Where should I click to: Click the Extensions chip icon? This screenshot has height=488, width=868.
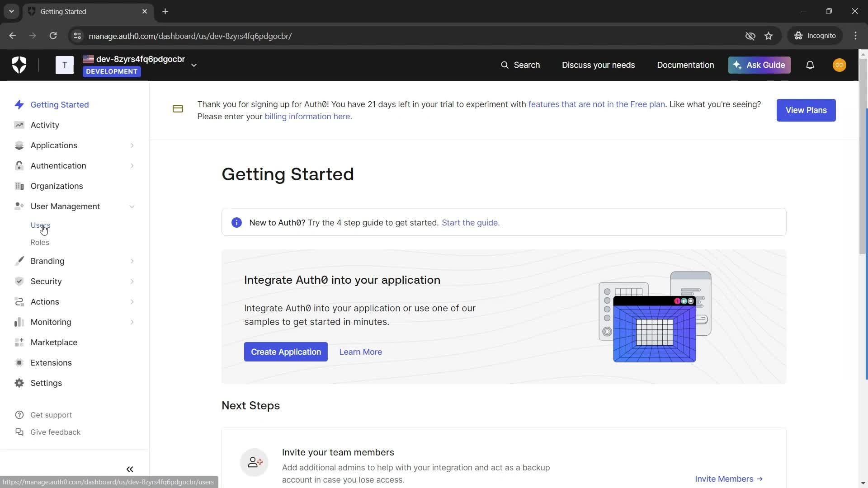pos(19,363)
